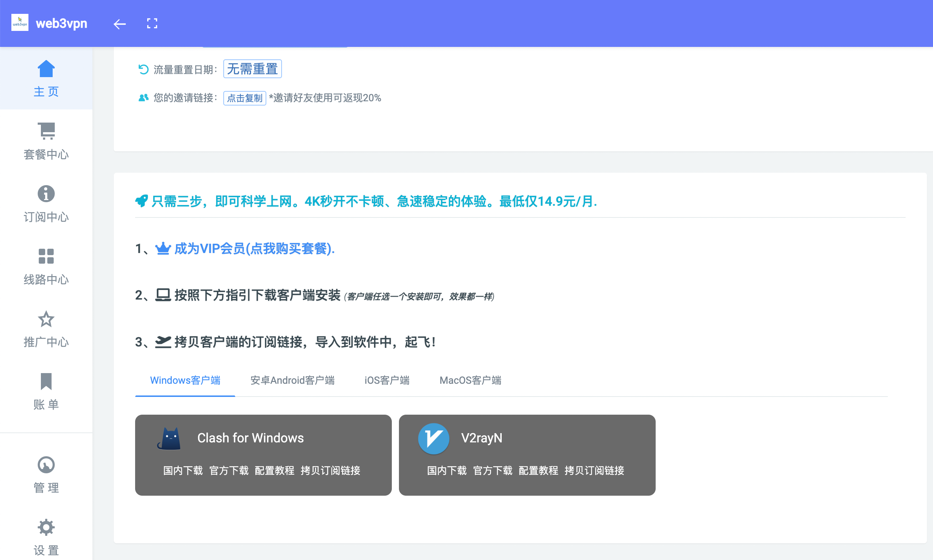Click the 主页 sidebar label
Screen dimensions: 933x560
click(x=46, y=92)
